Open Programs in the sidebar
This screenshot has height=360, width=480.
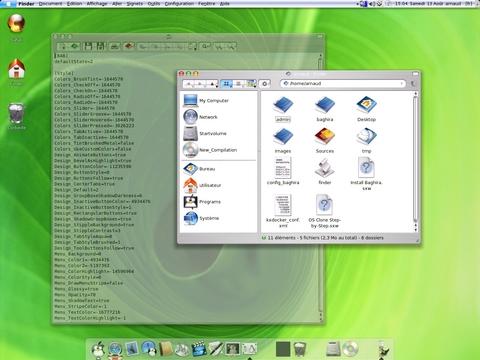point(202,202)
